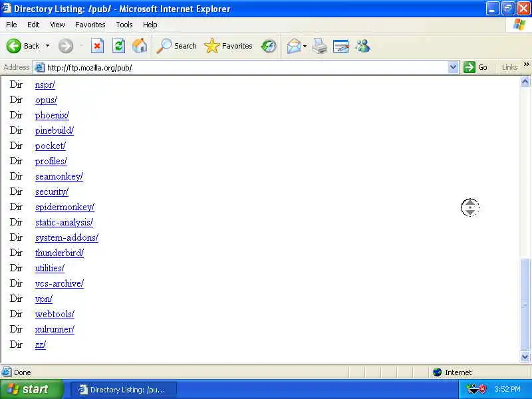
Task: Expand Links toolbar double chevron
Action: click(x=526, y=64)
